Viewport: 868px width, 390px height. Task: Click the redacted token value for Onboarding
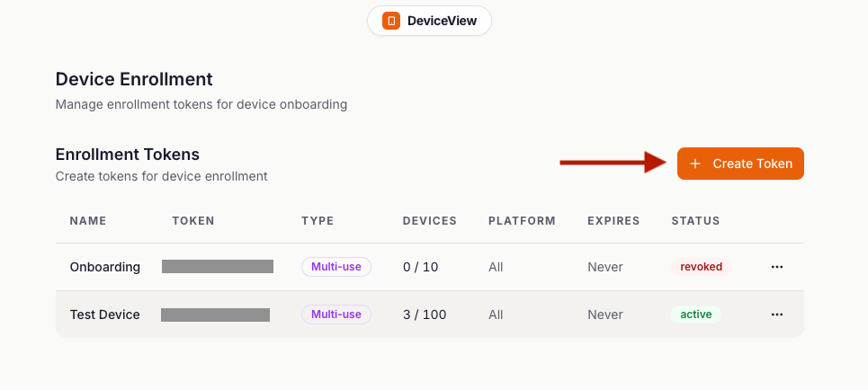click(217, 267)
